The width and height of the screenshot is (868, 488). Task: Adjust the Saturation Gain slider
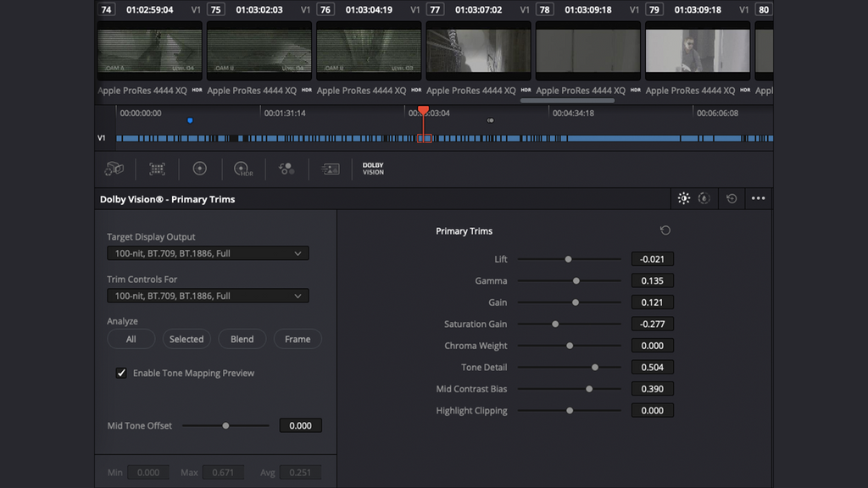555,324
